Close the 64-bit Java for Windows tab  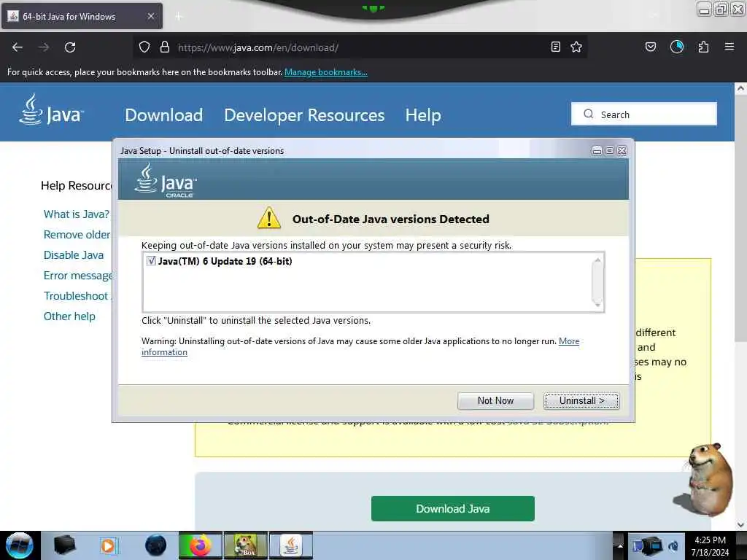click(151, 16)
